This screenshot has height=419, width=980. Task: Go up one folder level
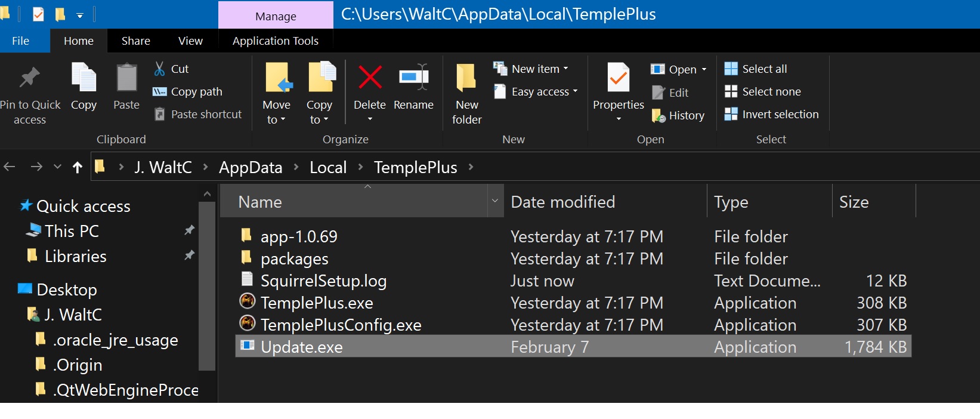pos(78,167)
